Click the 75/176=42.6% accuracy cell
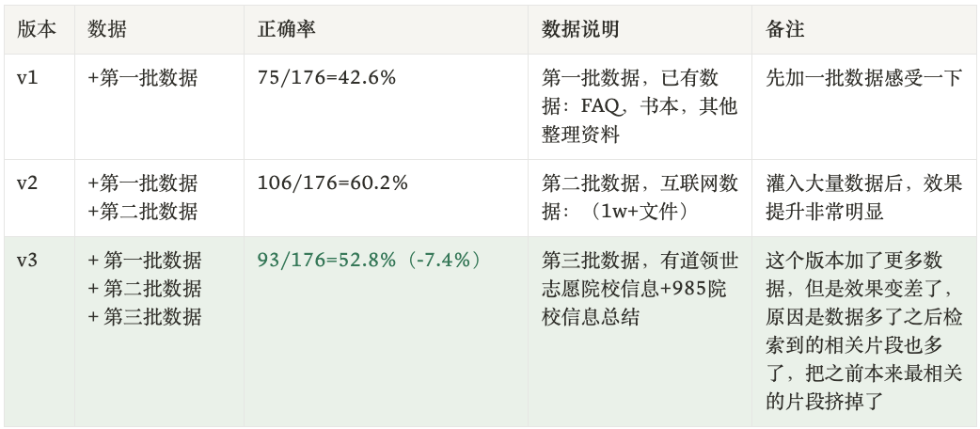980x429 pixels. click(x=326, y=78)
